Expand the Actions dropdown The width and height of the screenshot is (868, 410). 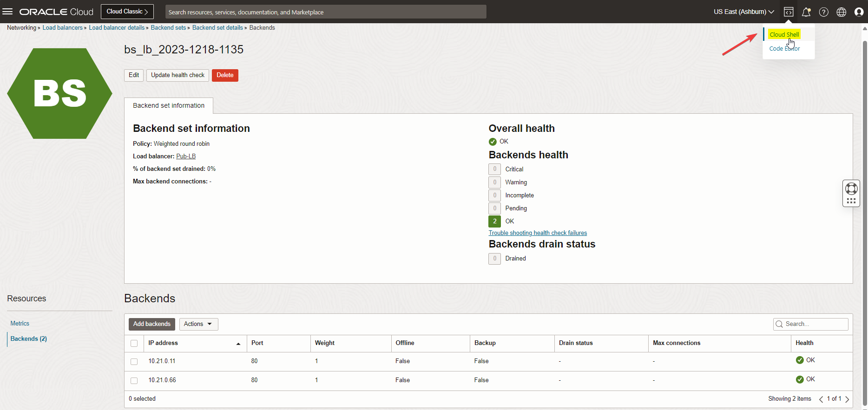tap(198, 324)
